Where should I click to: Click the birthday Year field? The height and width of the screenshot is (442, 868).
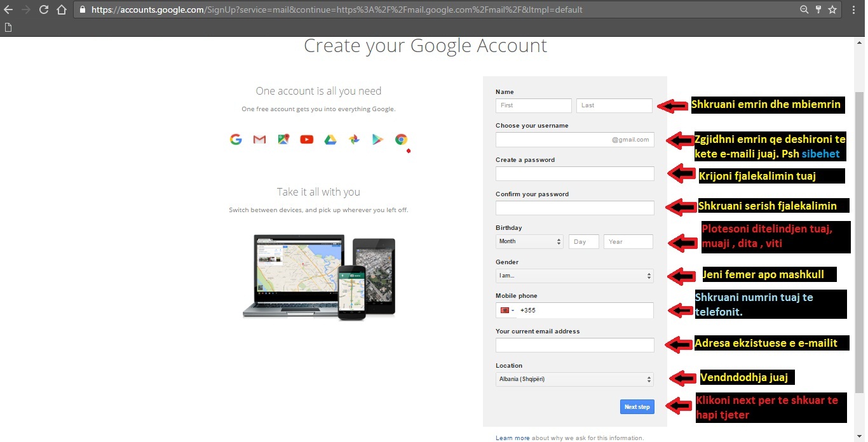pos(628,241)
